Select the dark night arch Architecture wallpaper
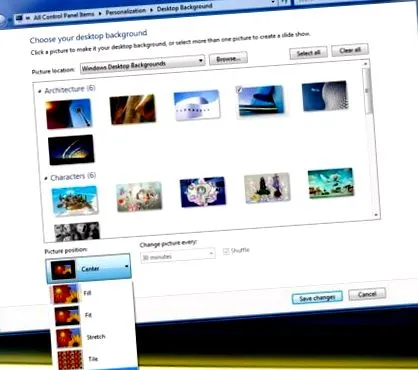This screenshot has height=370, width=418. tap(71, 150)
